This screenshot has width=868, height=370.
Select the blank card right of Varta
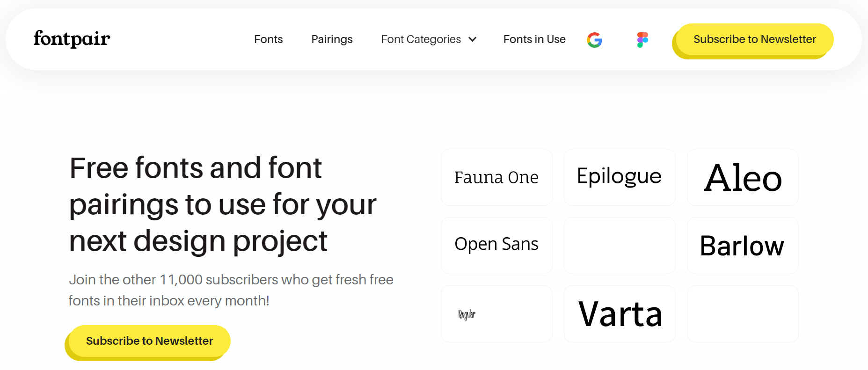(743, 314)
